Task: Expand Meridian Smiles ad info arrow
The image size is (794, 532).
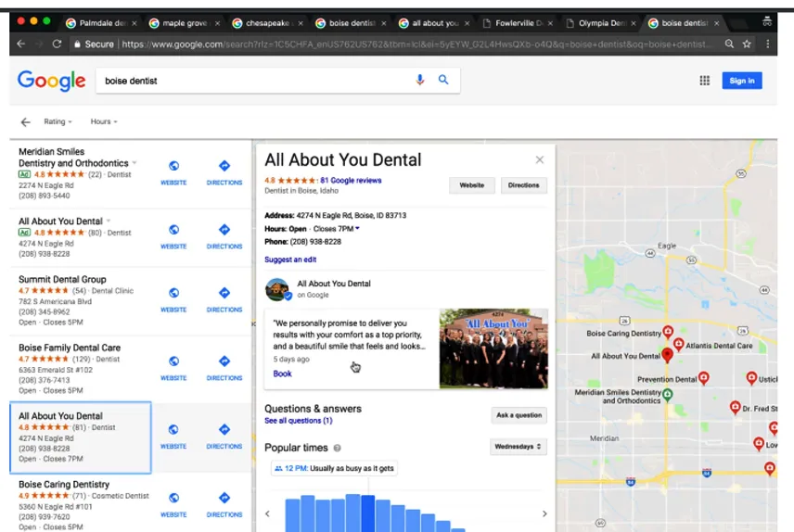Action: pyautogui.click(x=134, y=163)
